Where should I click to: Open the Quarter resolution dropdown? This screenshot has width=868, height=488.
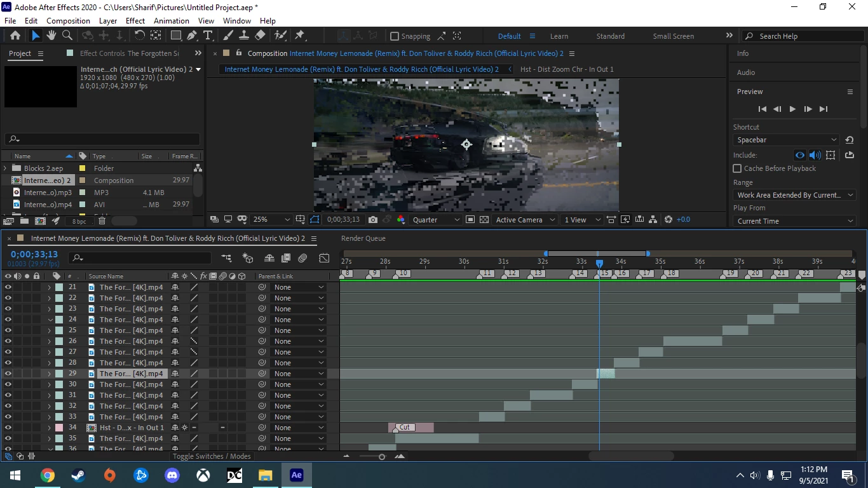tap(436, 220)
